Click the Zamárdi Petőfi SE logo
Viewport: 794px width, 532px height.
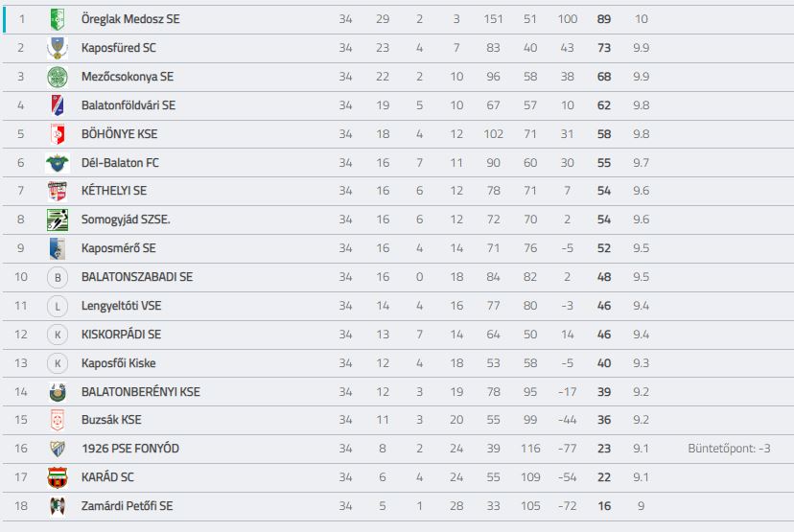(x=58, y=506)
